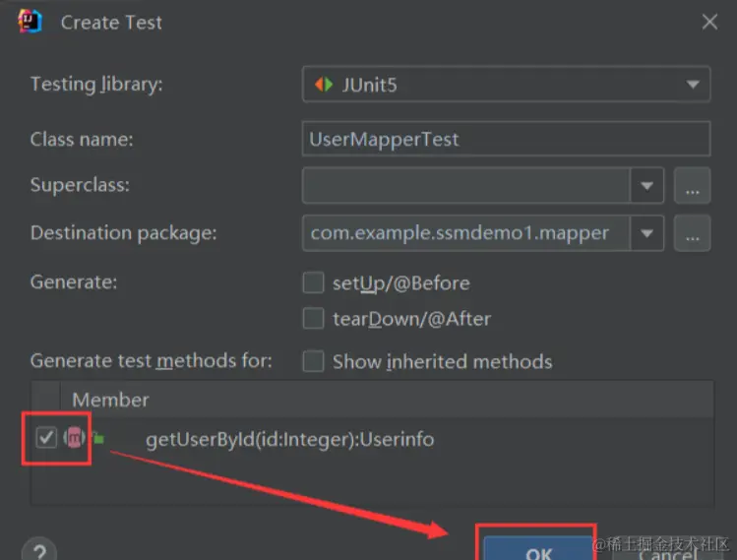Image resolution: width=737 pixels, height=560 pixels.
Task: Expand the Superclass dropdown arrow
Action: coord(646,185)
